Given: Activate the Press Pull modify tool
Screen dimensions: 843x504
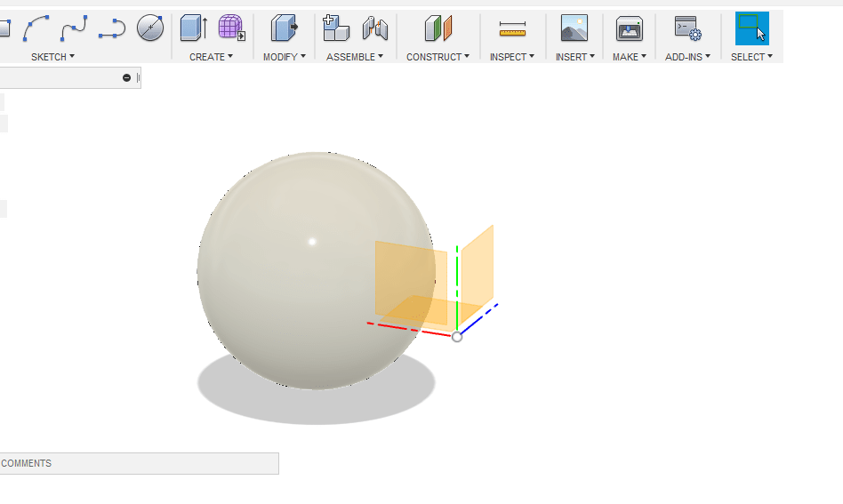Looking at the screenshot, I should point(284,28).
